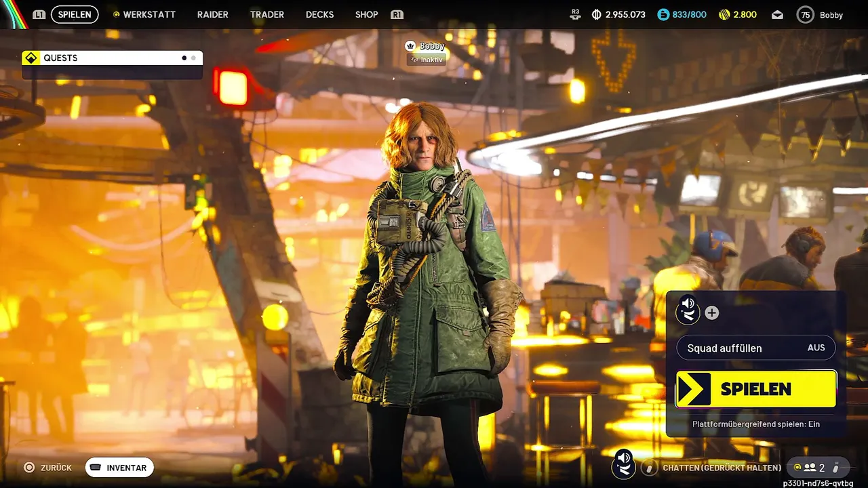The width and height of the screenshot is (868, 488).
Task: Add a squad member with the plus icon
Action: (x=712, y=312)
